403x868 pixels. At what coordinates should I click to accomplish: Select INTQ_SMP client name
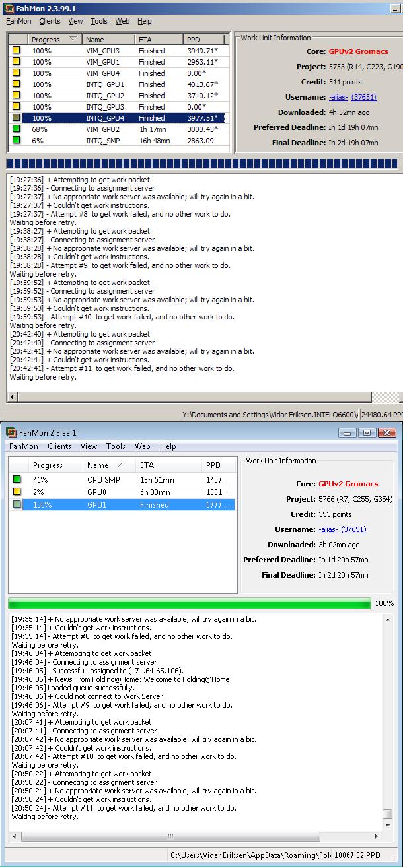click(103, 141)
